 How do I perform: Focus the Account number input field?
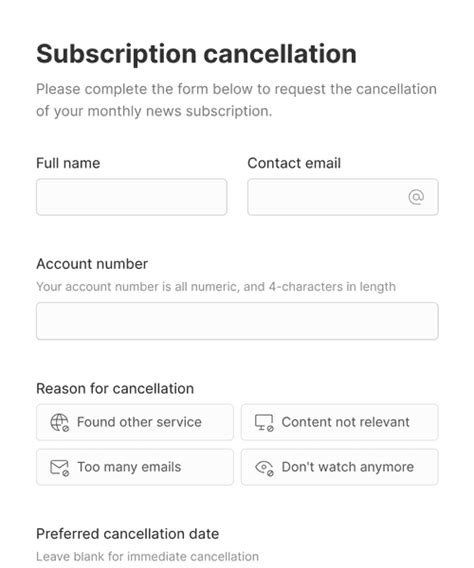click(237, 321)
